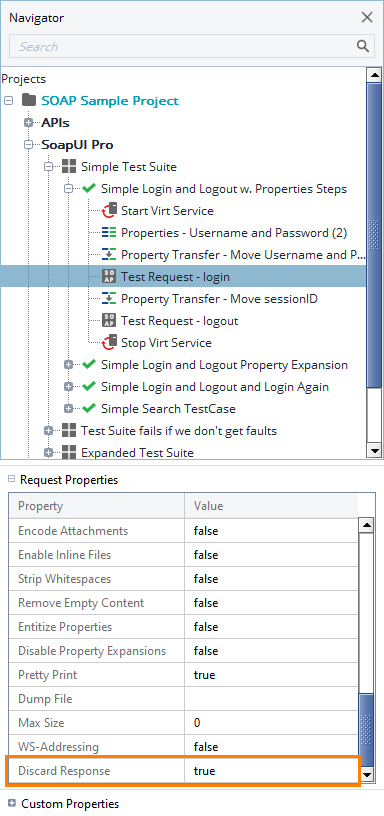Image resolution: width=384 pixels, height=816 pixels.
Task: Toggle the Strip Whitespaces value
Action: (271, 579)
